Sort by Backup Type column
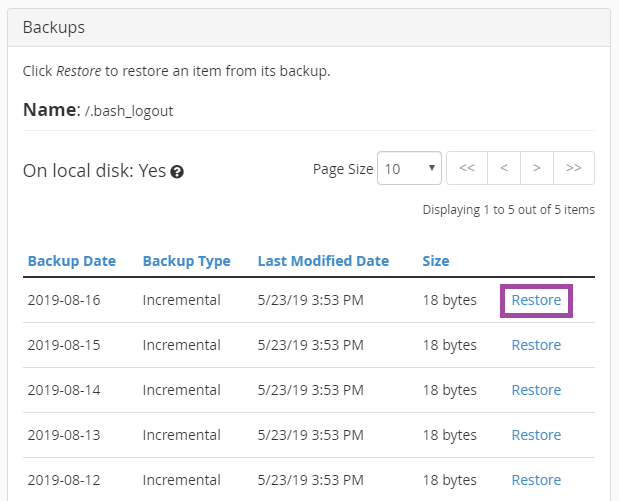619x501 pixels. (x=186, y=261)
